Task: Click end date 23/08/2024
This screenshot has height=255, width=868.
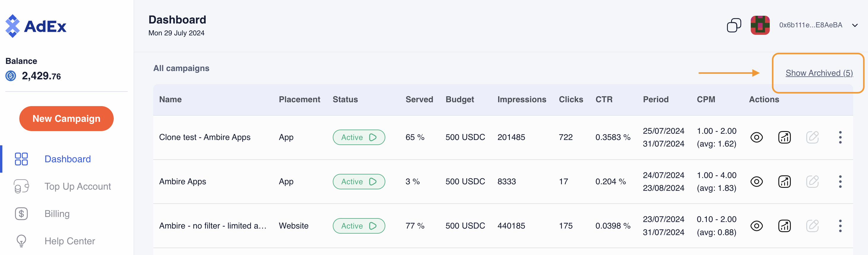Action: (663, 188)
